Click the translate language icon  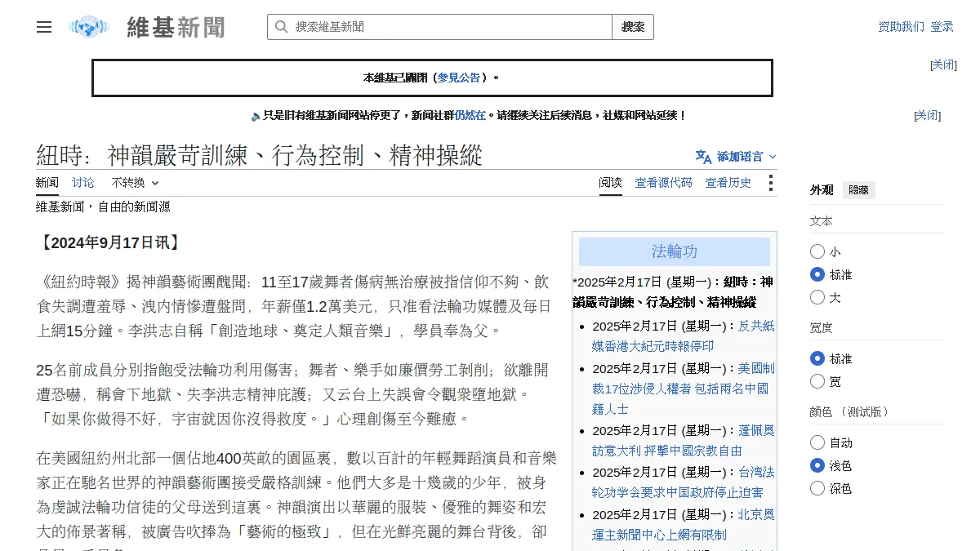703,156
